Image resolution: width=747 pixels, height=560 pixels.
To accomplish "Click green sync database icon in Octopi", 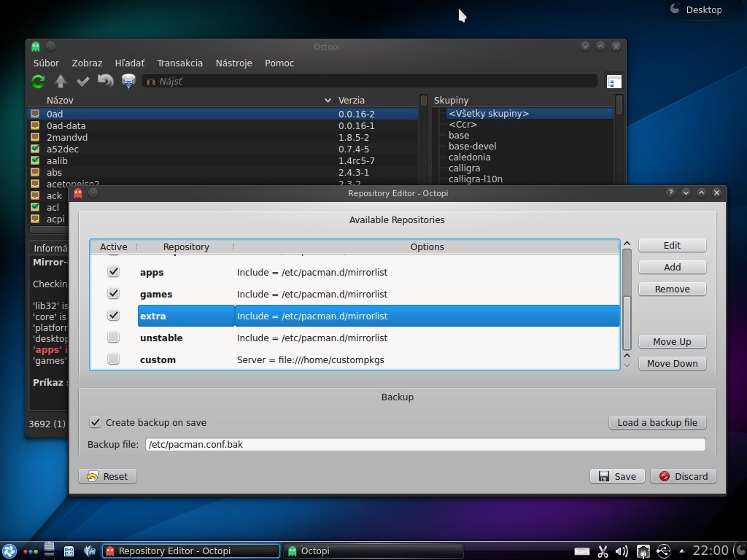I will (x=38, y=82).
